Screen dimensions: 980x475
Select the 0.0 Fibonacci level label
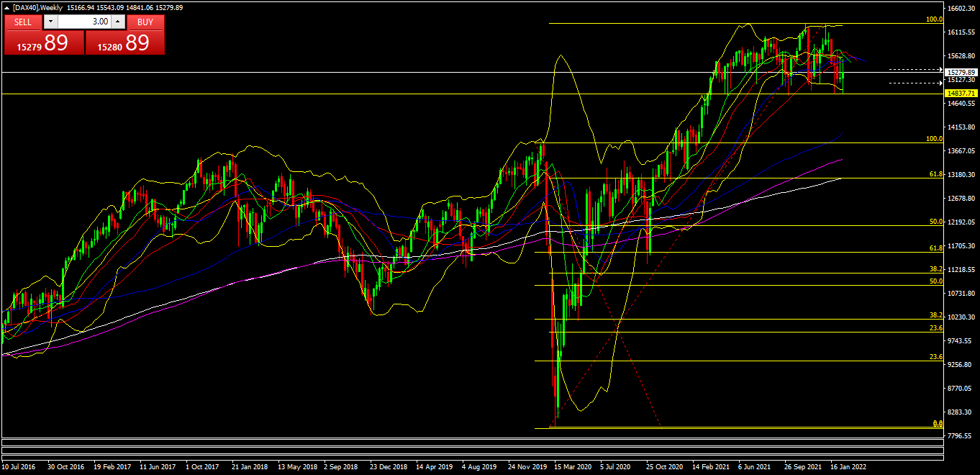pyautogui.click(x=937, y=424)
